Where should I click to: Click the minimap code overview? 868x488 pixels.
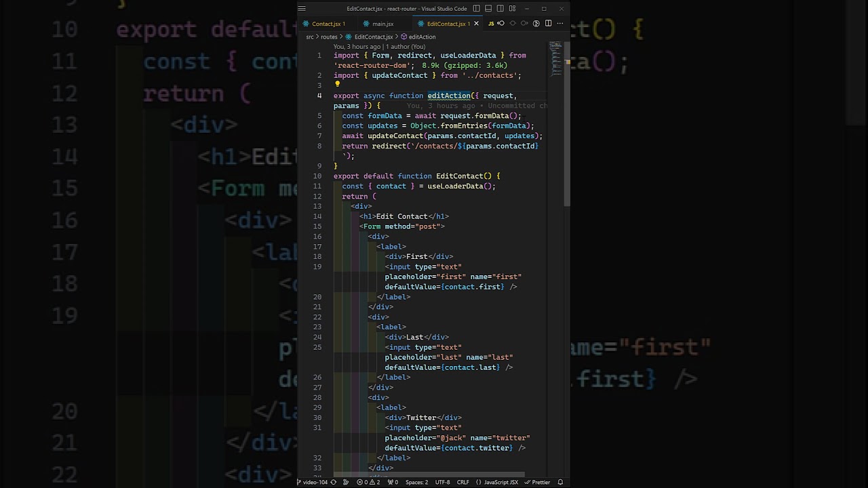556,60
